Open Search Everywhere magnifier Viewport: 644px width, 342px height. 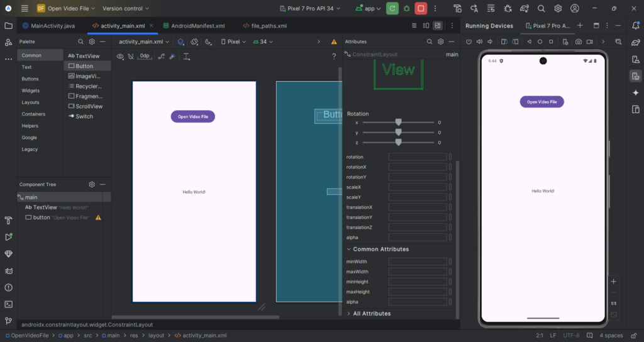541,8
